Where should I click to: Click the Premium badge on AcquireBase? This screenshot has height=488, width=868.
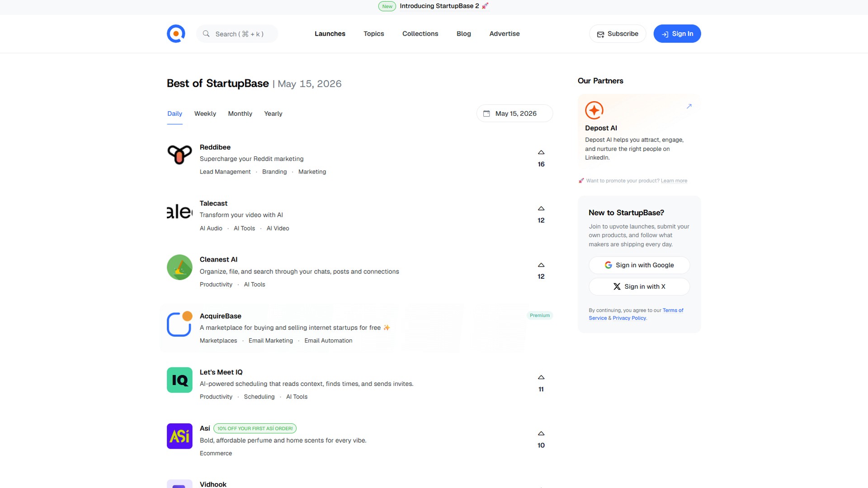[x=540, y=315]
